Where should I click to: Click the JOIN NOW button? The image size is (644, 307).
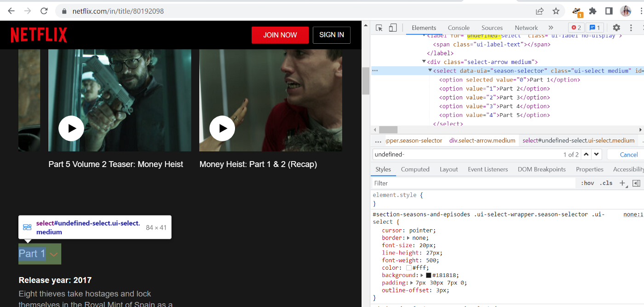point(280,35)
